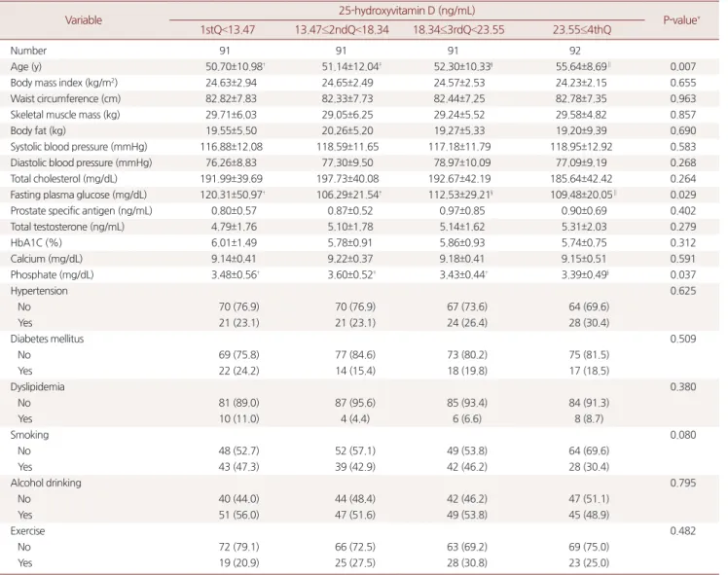
Task: Click the '23.55≤4thQ' column header
Action: (582, 30)
